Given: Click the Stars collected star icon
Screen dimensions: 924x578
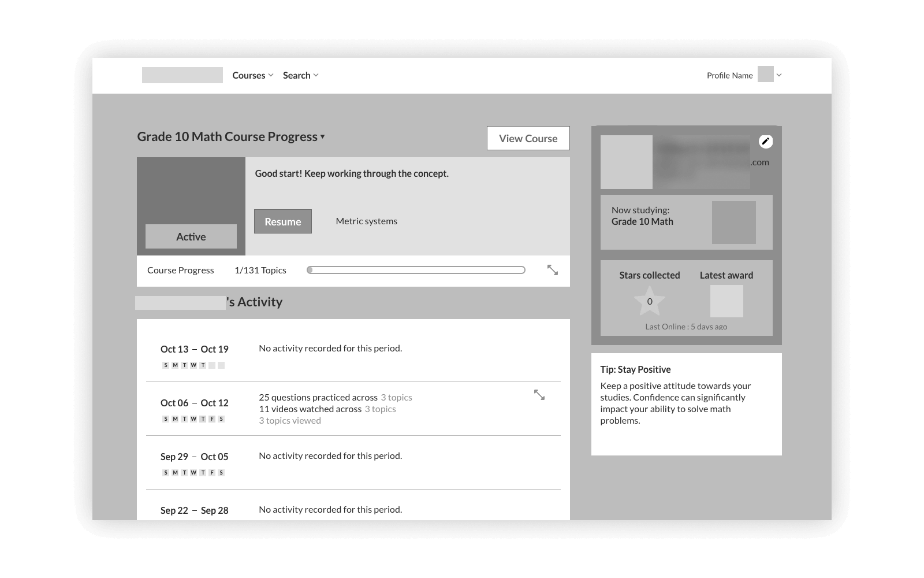Looking at the screenshot, I should point(649,302).
